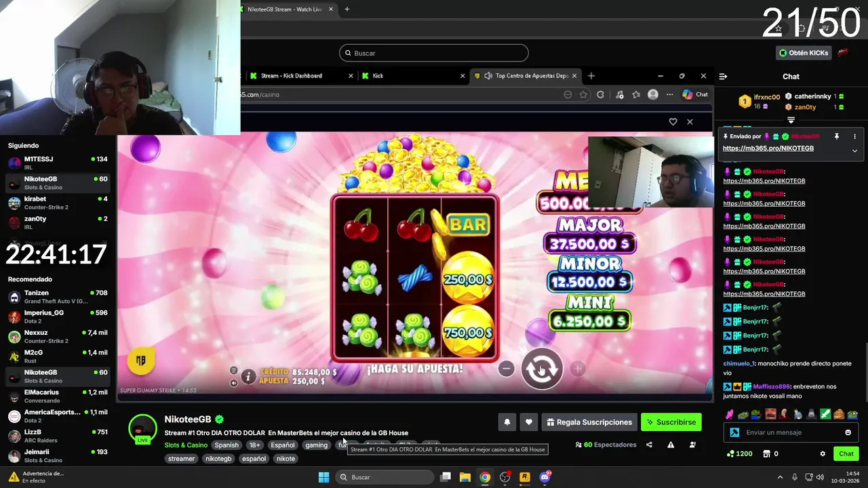Viewport: 868px width, 488px height.
Task: Decrease bet with minus button
Action: [x=506, y=369]
